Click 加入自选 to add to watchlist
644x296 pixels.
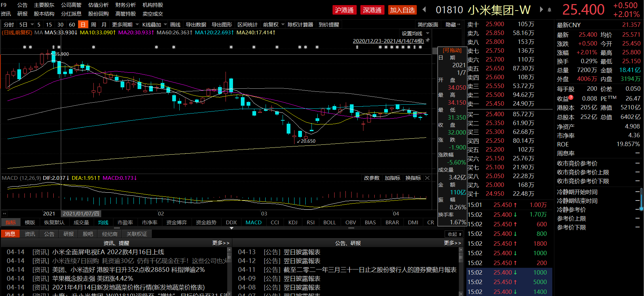coord(402,10)
